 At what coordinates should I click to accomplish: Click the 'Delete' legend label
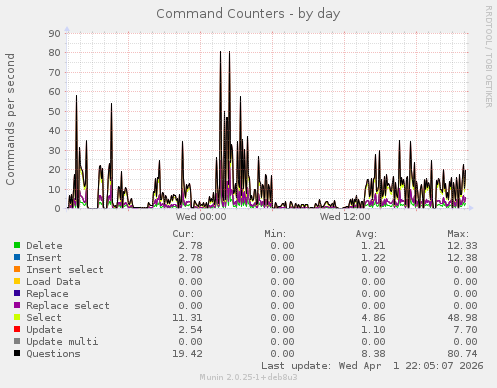[x=44, y=246]
